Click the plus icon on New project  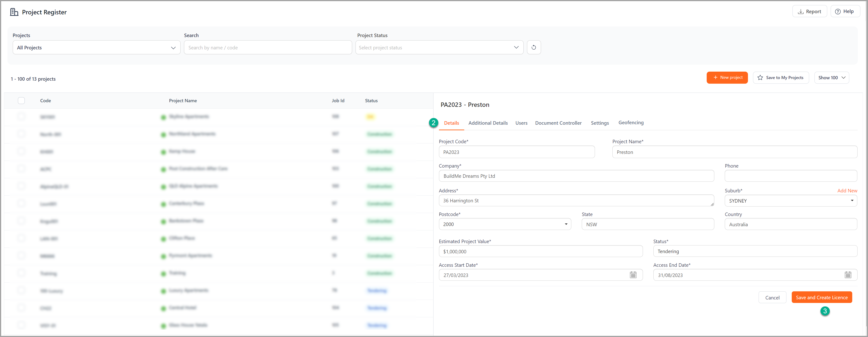(715, 77)
